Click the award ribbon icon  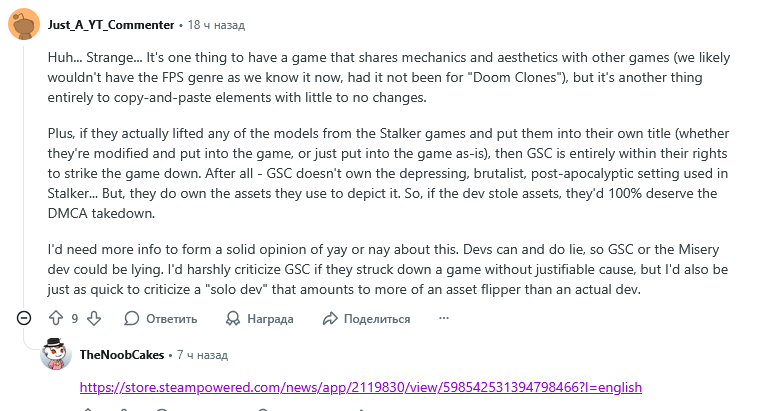pos(231,318)
